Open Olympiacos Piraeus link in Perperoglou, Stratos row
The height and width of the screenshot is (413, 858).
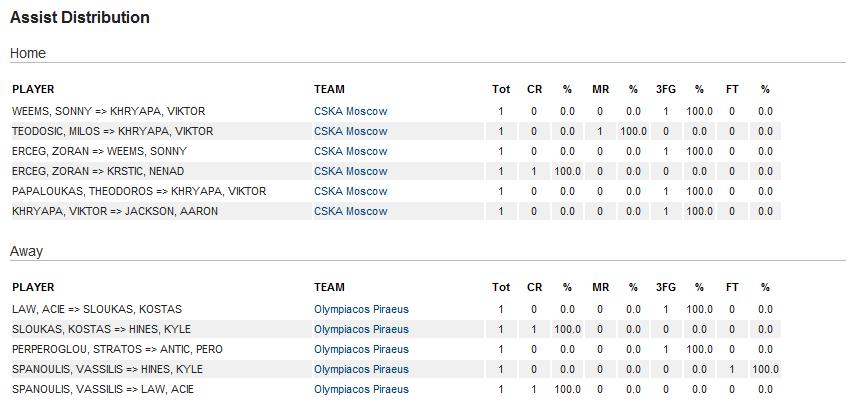[x=361, y=349]
